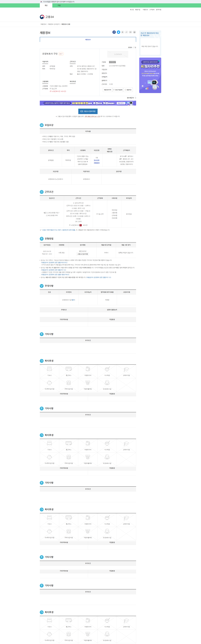Viewport: 201px width, 644px height.
Task: Open the sidebar AI일자리추천 banner
Action: pos(150,75)
